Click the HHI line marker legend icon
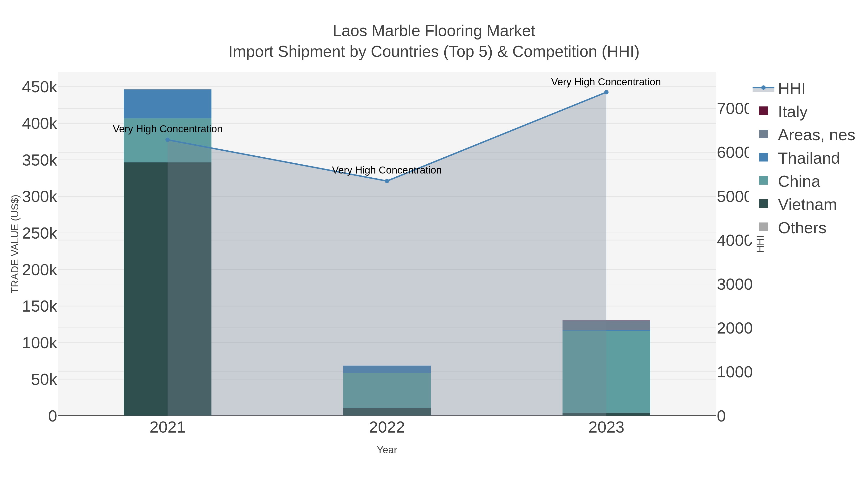This screenshot has height=488, width=868. pos(764,88)
